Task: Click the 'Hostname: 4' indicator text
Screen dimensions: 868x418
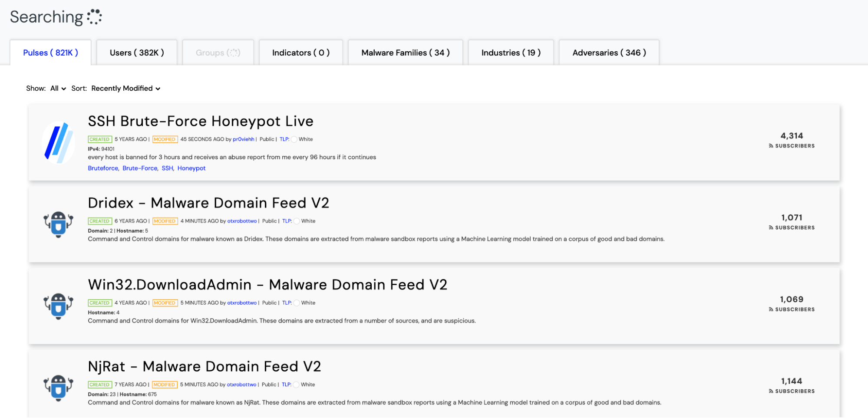Action: (104, 313)
